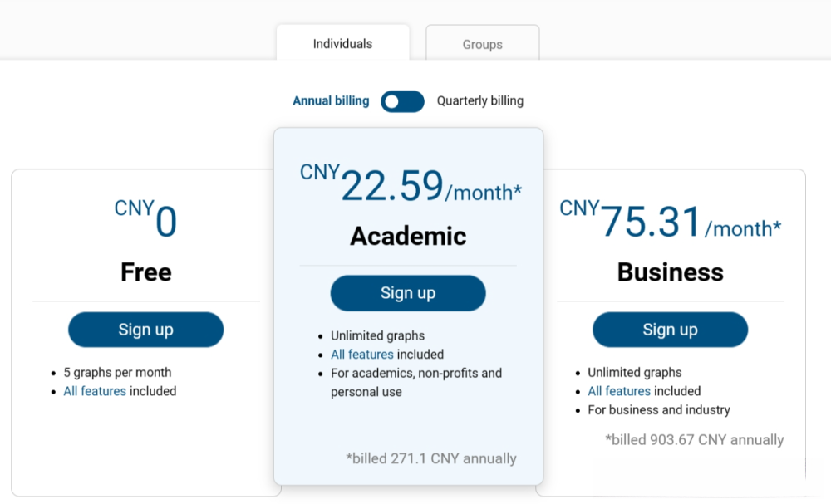Click the Business plan heading
This screenshot has height=504, width=831.
[x=670, y=272]
